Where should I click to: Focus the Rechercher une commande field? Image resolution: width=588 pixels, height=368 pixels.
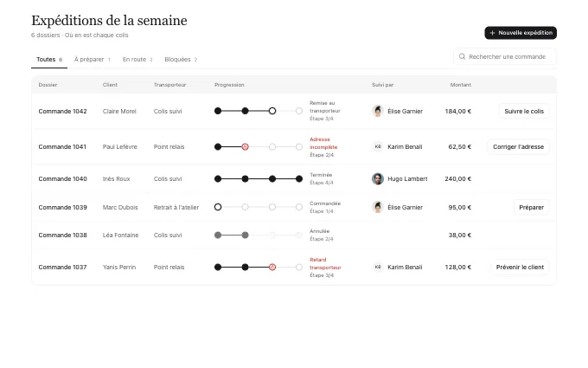(505, 56)
